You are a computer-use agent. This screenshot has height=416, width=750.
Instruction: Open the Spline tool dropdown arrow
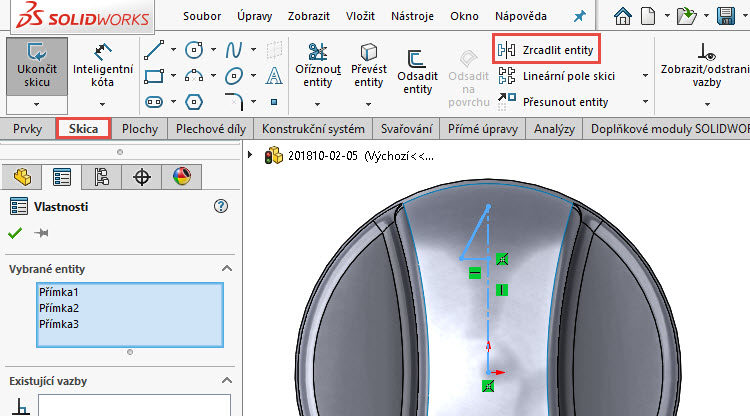(254, 50)
